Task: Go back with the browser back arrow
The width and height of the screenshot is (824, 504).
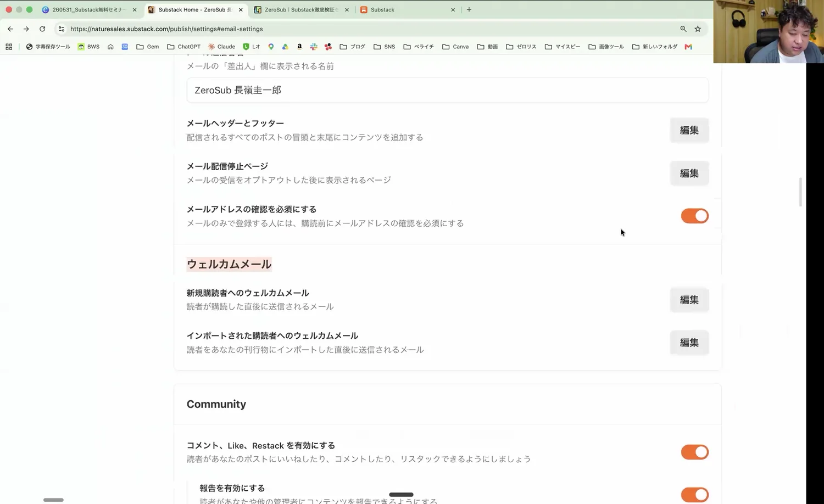Action: (x=10, y=29)
